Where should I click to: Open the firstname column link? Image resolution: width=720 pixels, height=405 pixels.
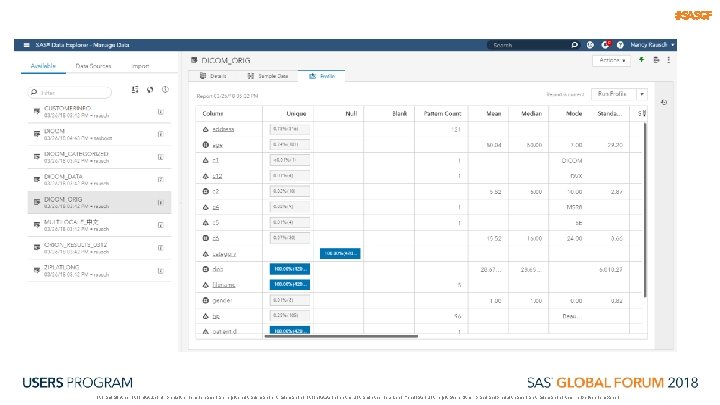click(x=224, y=285)
